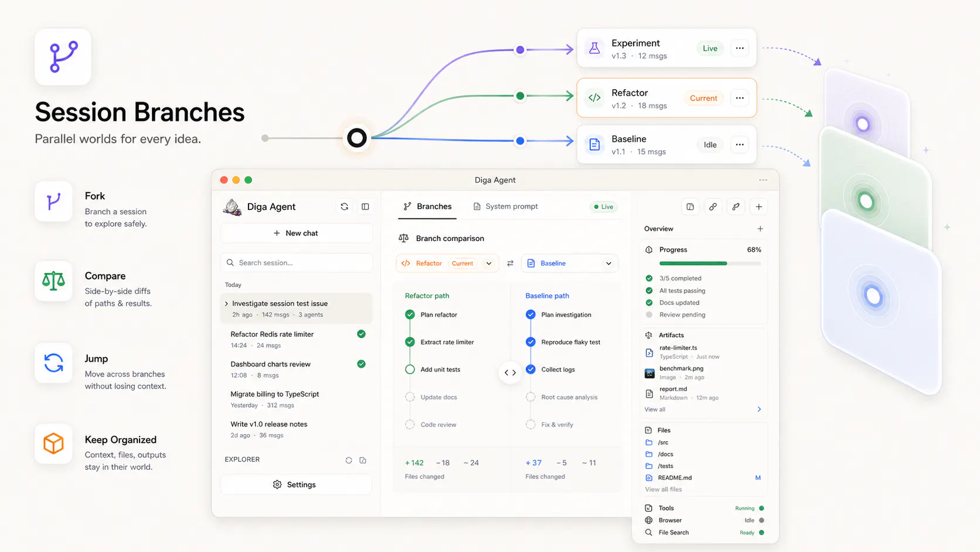Toggle the Fix & verify step circle
This screenshot has height=552, width=980.
click(x=530, y=425)
